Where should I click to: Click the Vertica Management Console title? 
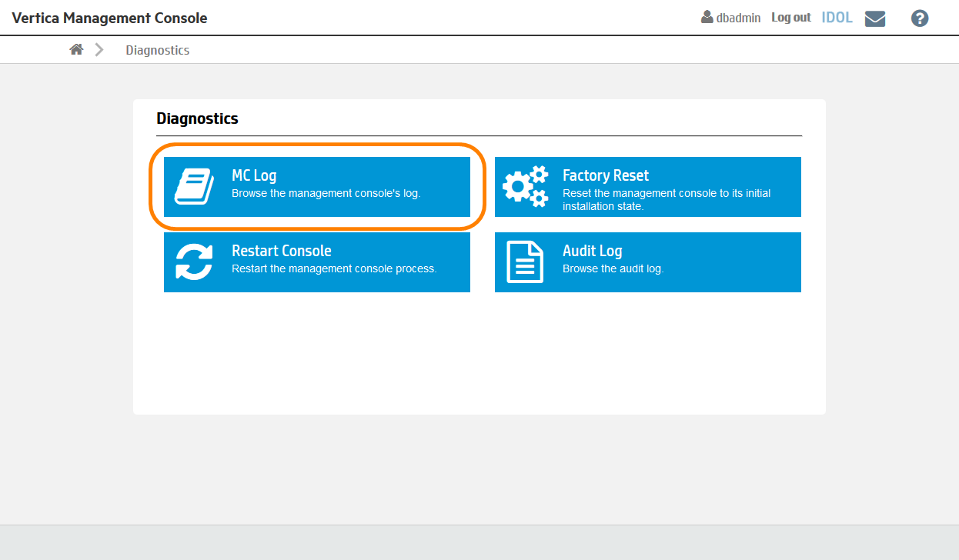(109, 18)
